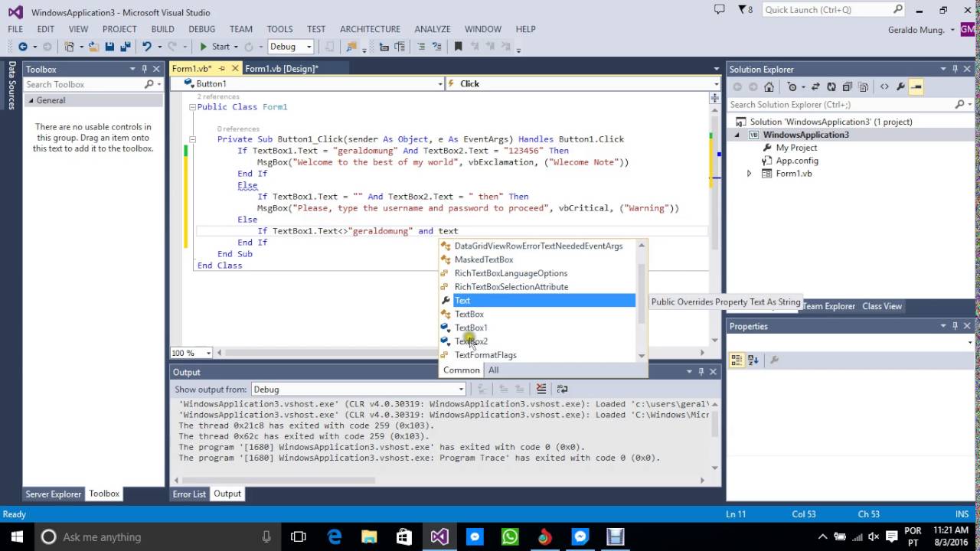Switch to the Class View tab
This screenshot has height=551, width=980.
coord(882,306)
